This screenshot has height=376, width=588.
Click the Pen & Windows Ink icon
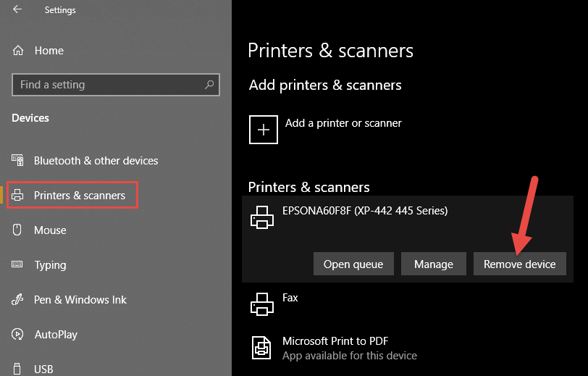[x=17, y=299]
